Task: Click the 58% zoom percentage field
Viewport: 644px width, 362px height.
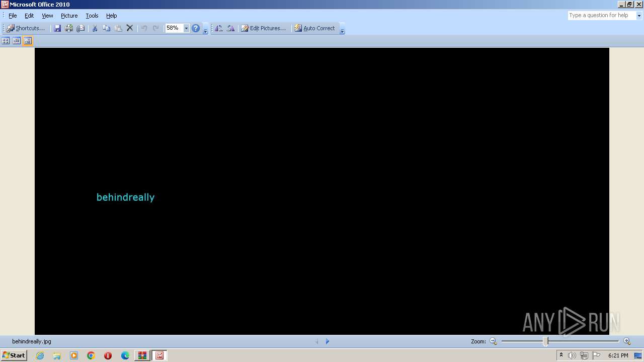Action: click(x=174, y=28)
